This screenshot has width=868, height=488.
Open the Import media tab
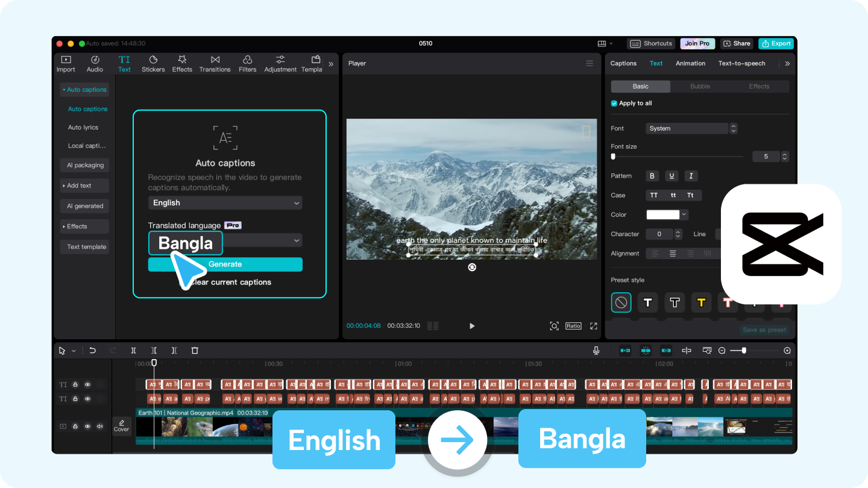coord(66,63)
